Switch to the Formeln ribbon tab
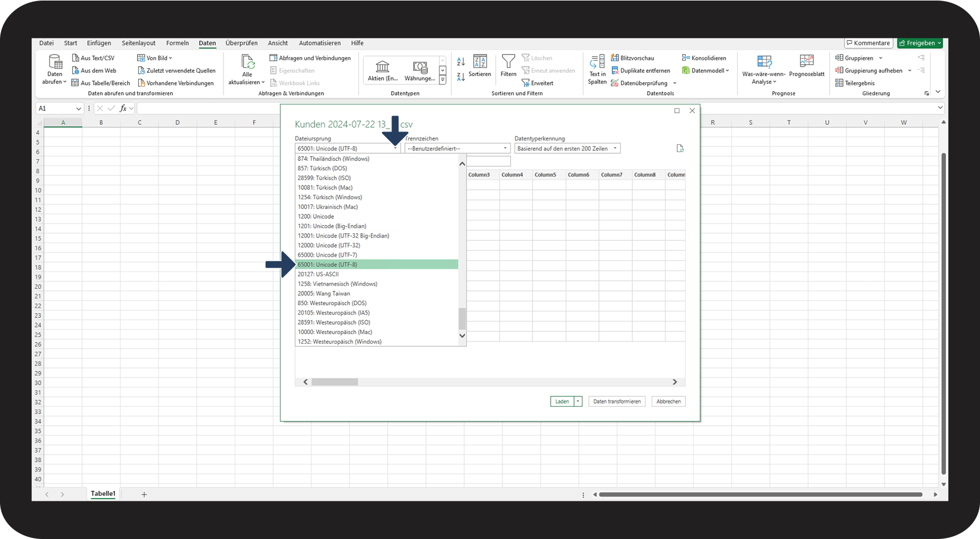The image size is (980, 539). [x=177, y=43]
